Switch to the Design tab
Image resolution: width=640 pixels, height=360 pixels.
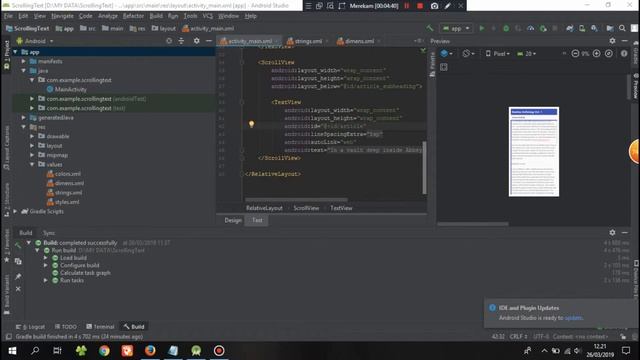233,220
